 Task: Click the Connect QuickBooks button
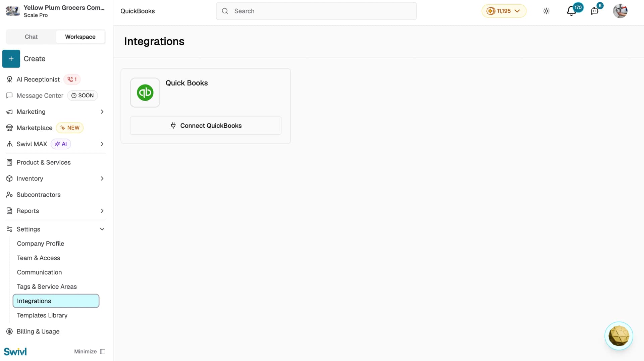(206, 125)
